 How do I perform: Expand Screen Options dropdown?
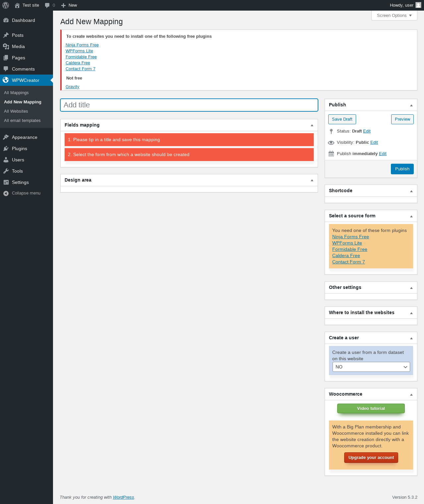click(394, 16)
